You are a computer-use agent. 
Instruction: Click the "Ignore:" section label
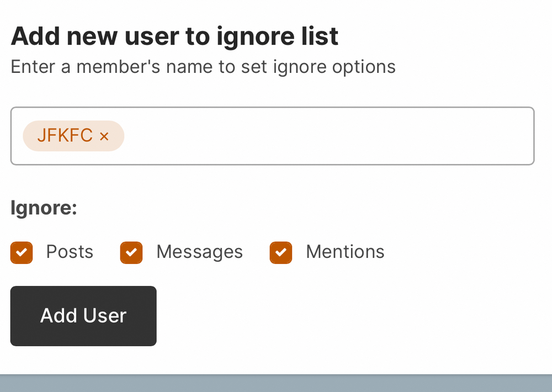[x=44, y=208]
